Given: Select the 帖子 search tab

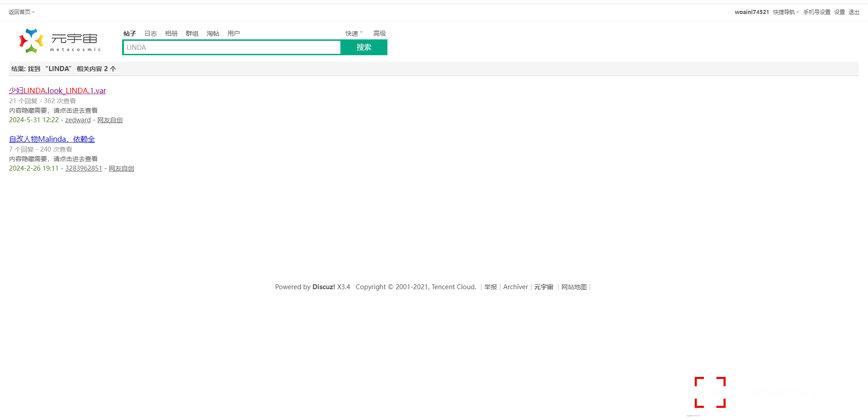Looking at the screenshot, I should click(x=130, y=33).
